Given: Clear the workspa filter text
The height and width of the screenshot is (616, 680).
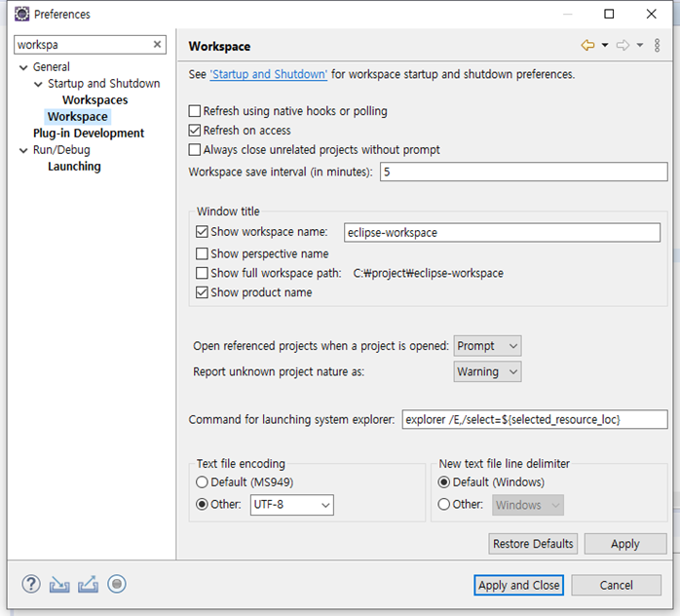Looking at the screenshot, I should 157,44.
